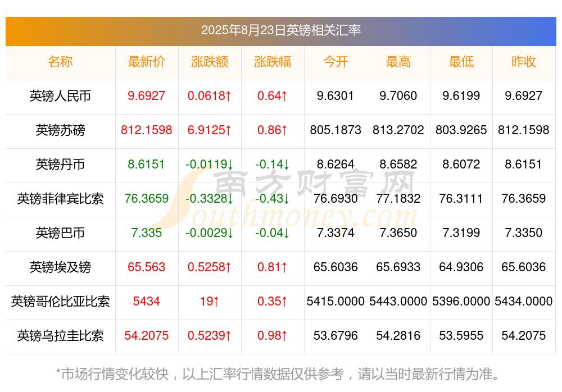The image size is (562, 392).
Task: Click low value 8.6072
Action: pos(461,165)
